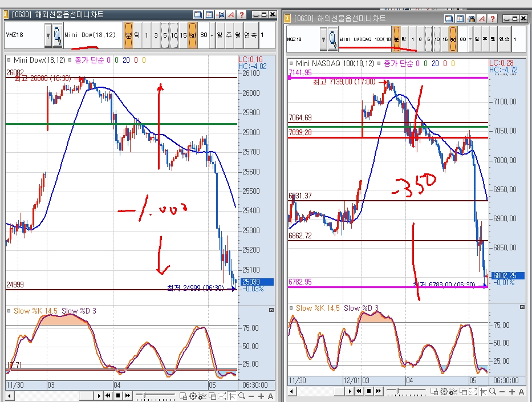532x402 pixels.
Task: Toggle 틱 (tick) mode in Mini Dow window
Action: 137,35
